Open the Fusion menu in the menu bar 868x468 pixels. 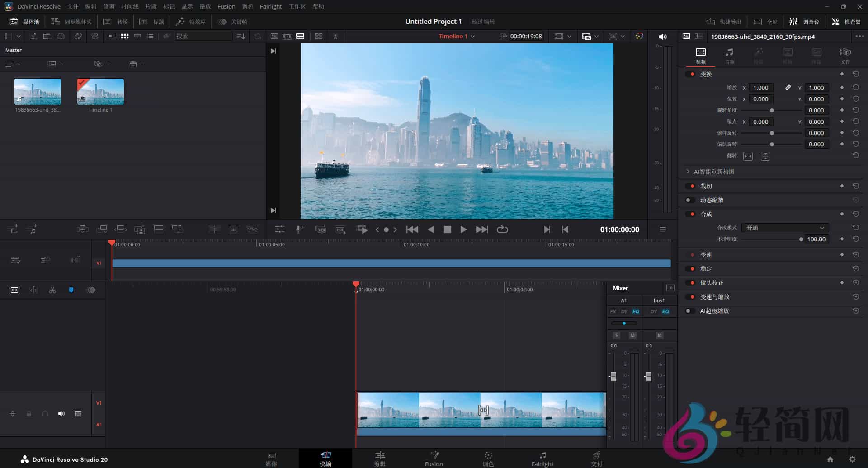coord(226,6)
